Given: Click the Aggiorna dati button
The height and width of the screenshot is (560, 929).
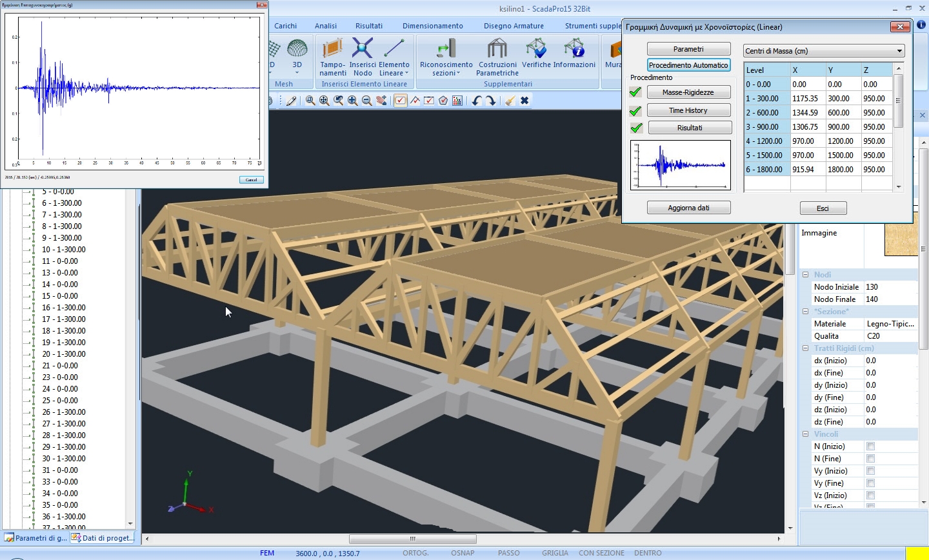Looking at the screenshot, I should (x=688, y=208).
